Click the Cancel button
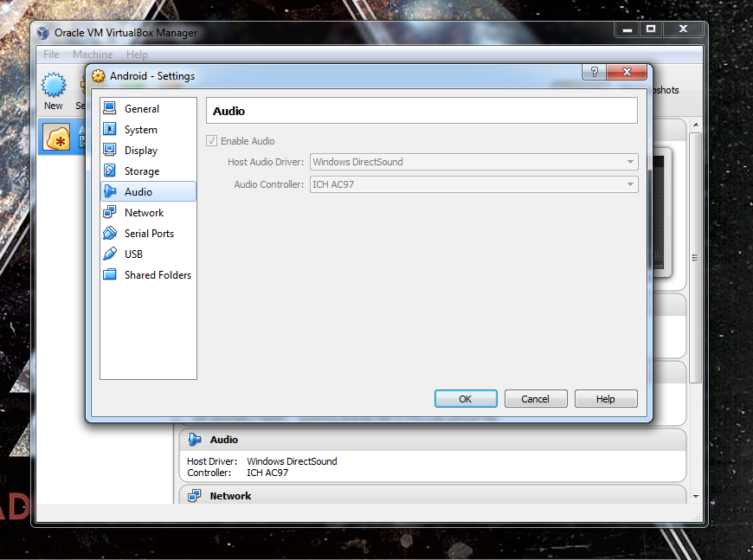753x560 pixels. 536,399
